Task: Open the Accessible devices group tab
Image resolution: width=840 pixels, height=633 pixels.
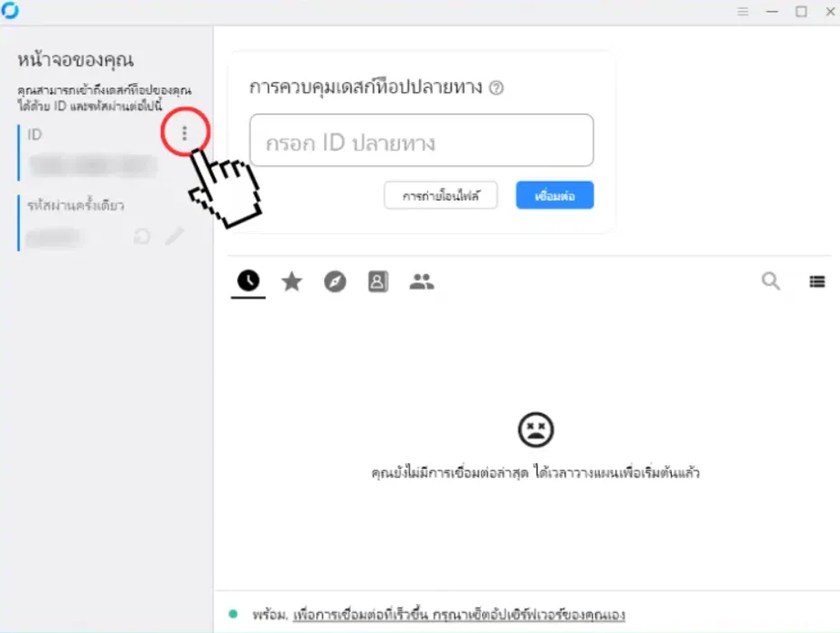Action: pos(422,281)
